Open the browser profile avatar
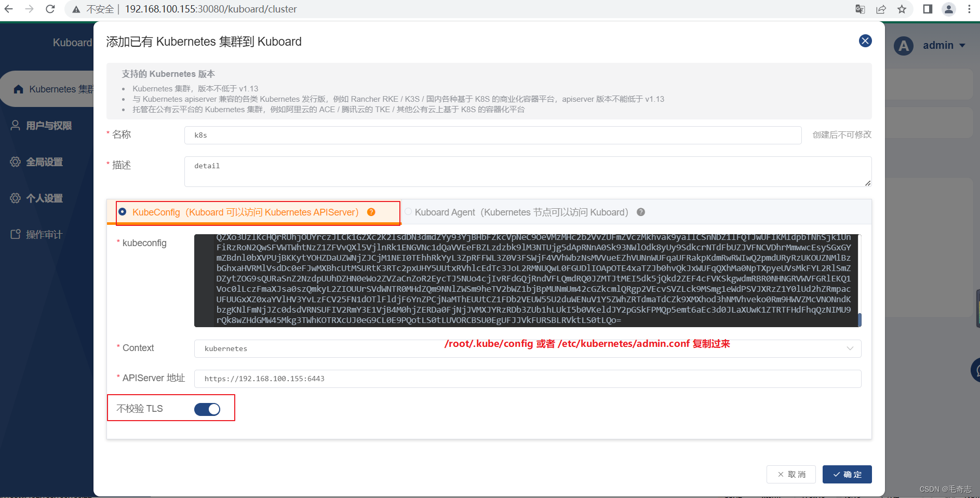This screenshot has width=980, height=498. tap(949, 9)
